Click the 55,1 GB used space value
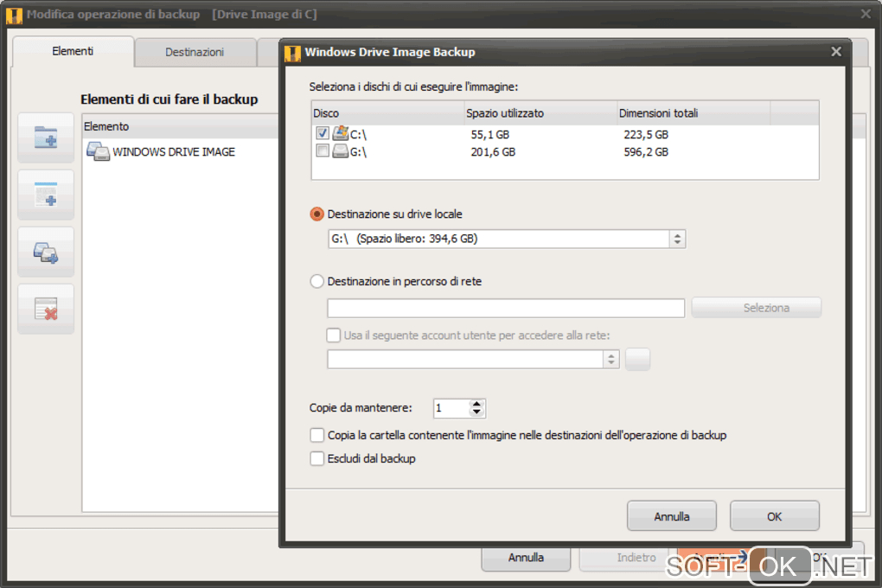The width and height of the screenshot is (882, 588). tap(490, 135)
